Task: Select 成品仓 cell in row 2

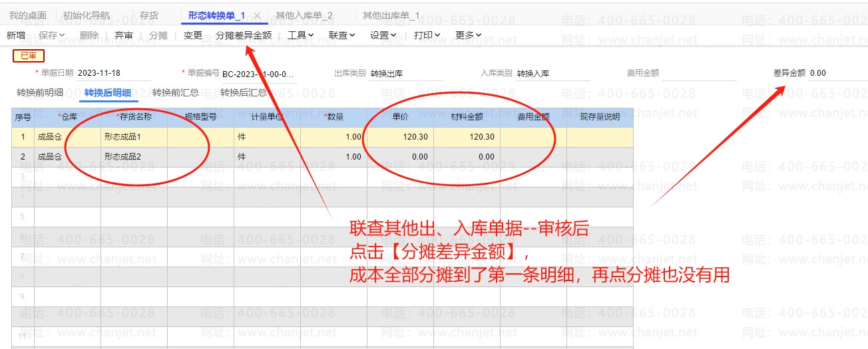Action: [x=67, y=157]
